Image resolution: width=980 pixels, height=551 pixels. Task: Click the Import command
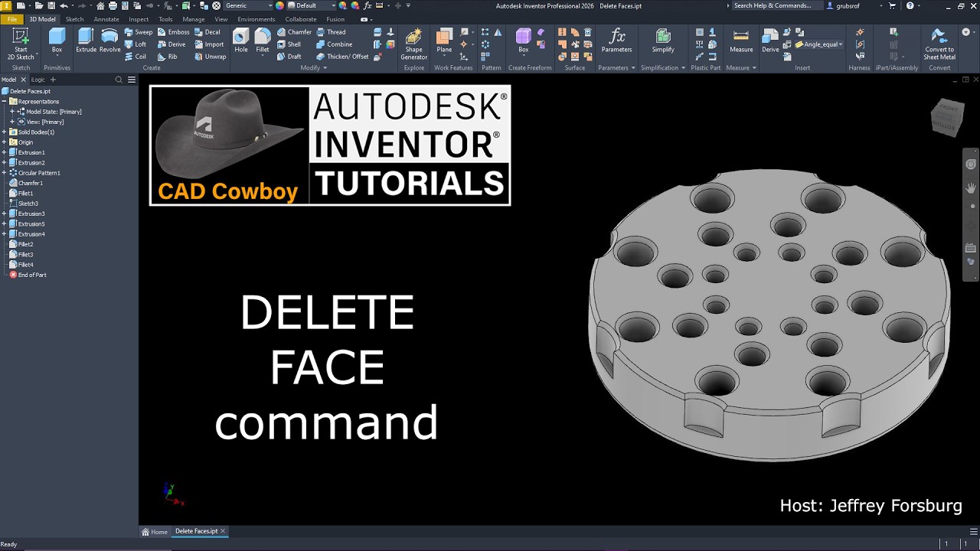(208, 44)
